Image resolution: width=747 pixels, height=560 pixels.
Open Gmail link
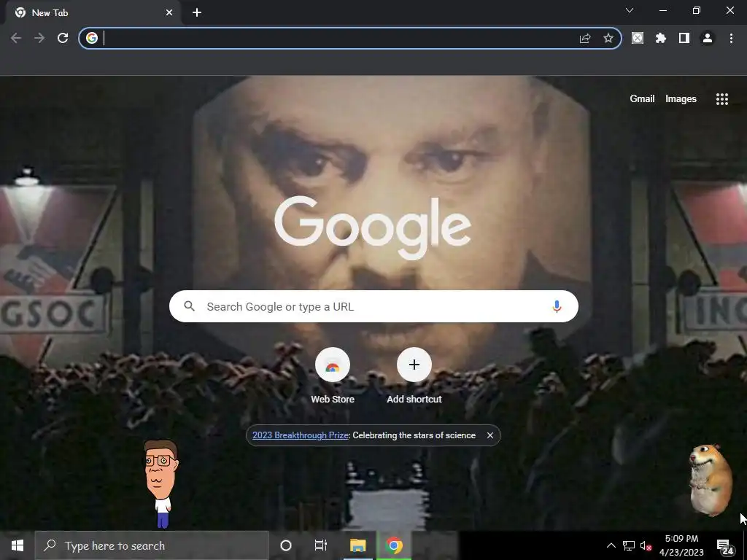642,98
